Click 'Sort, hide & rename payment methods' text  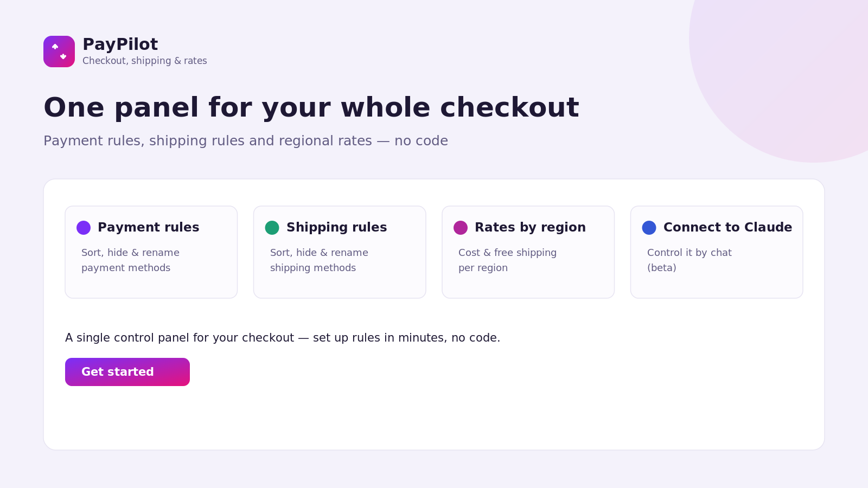click(130, 260)
